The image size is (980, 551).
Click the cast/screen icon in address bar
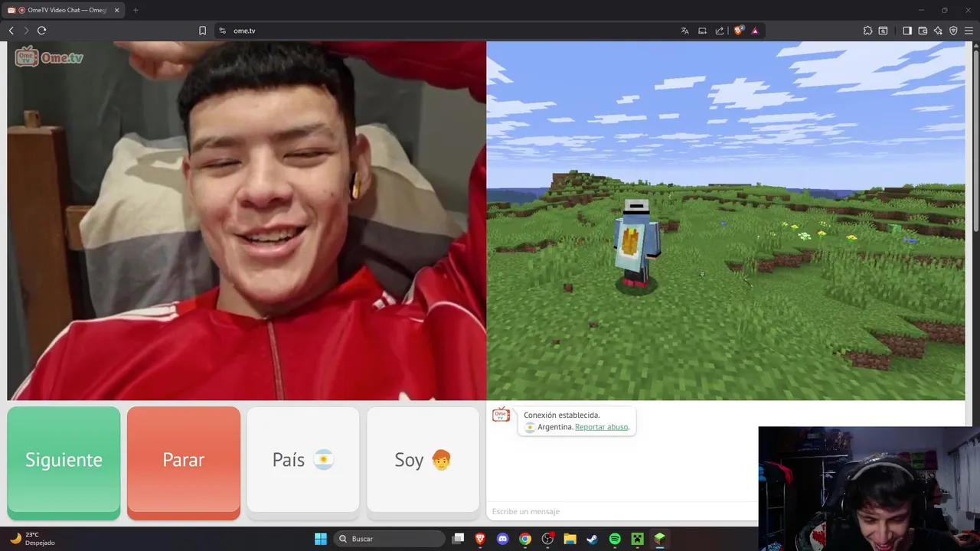702,31
